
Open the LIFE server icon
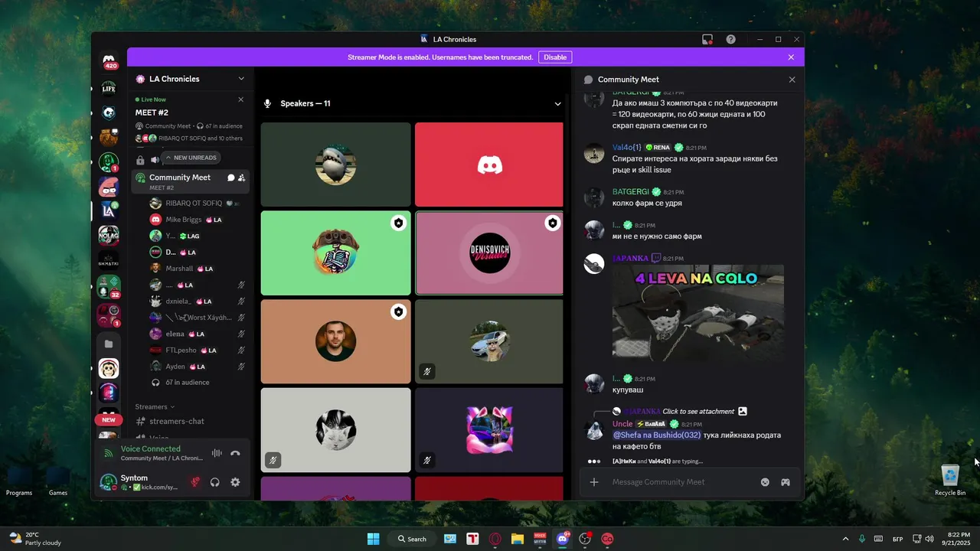[109, 87]
